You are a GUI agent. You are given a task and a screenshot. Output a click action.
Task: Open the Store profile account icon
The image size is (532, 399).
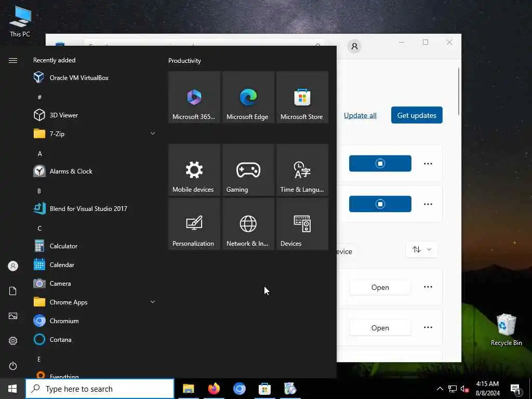[354, 46]
